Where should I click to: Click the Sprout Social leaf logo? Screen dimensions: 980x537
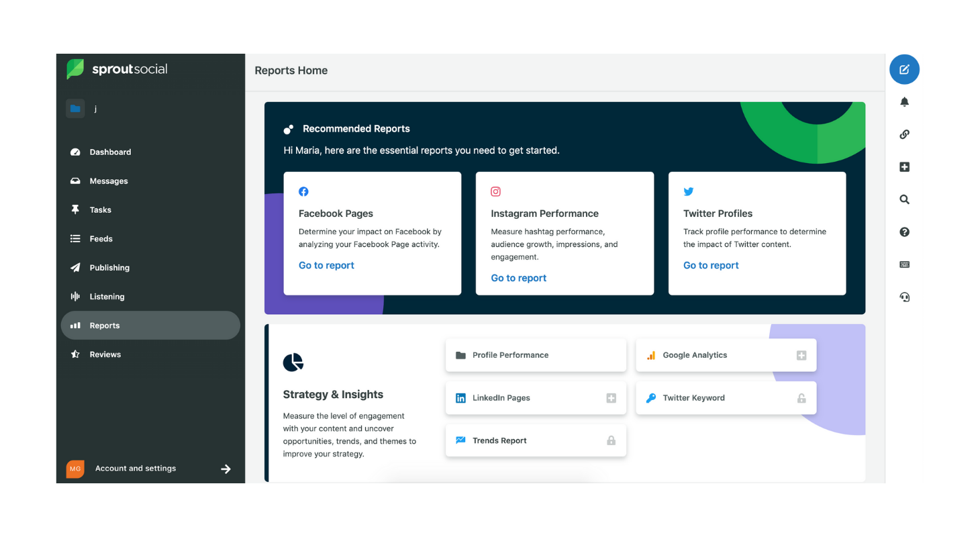coord(75,69)
